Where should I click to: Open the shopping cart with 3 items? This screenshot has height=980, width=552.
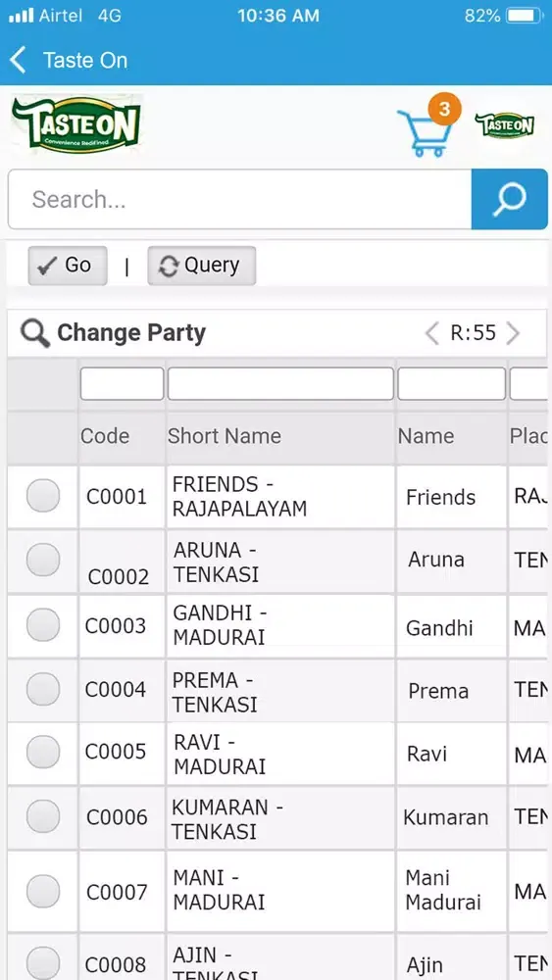coord(423,133)
